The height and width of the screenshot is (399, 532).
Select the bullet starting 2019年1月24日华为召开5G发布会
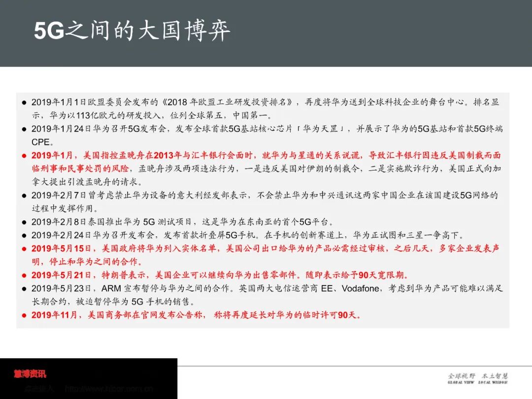click(262, 135)
